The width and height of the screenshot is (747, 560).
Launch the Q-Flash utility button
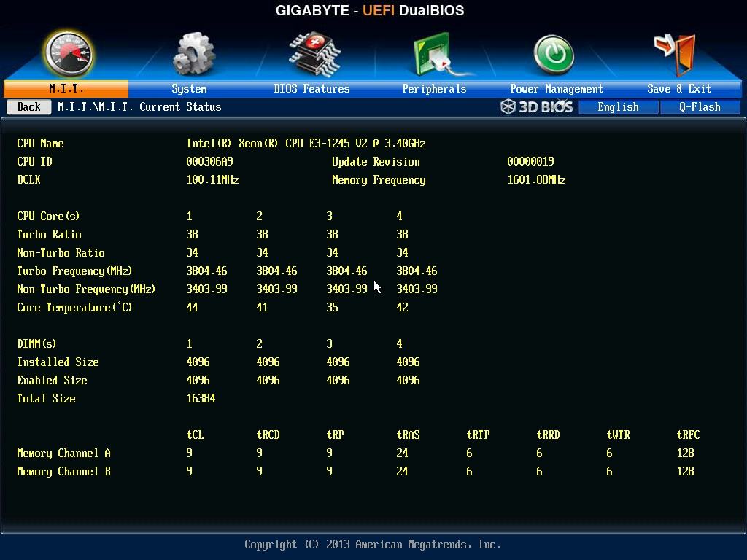tap(700, 107)
